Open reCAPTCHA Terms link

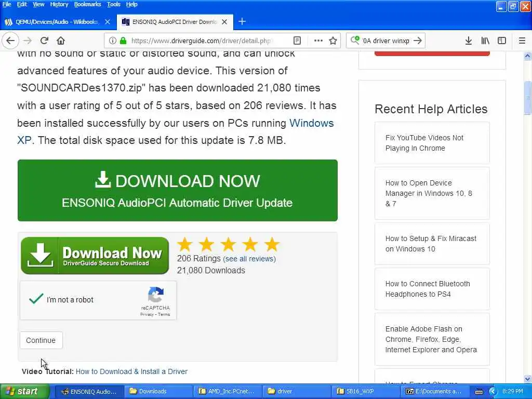coord(164,314)
